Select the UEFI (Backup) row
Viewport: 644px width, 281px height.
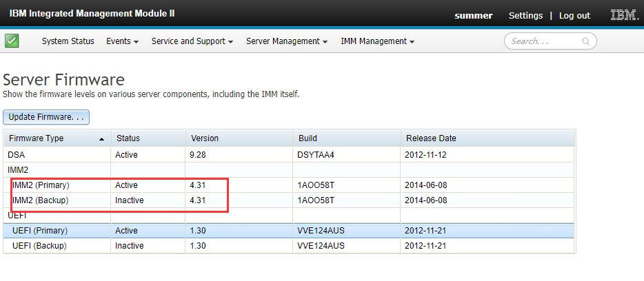coord(289,246)
